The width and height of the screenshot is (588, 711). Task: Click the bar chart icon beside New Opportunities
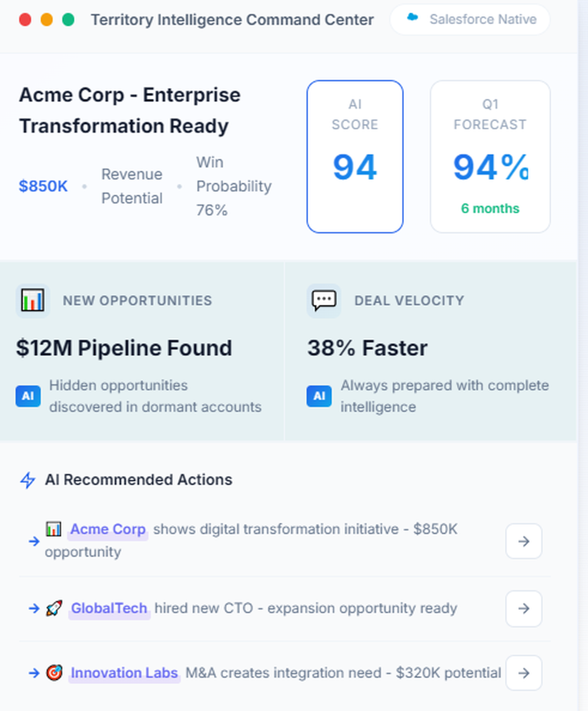(32, 301)
